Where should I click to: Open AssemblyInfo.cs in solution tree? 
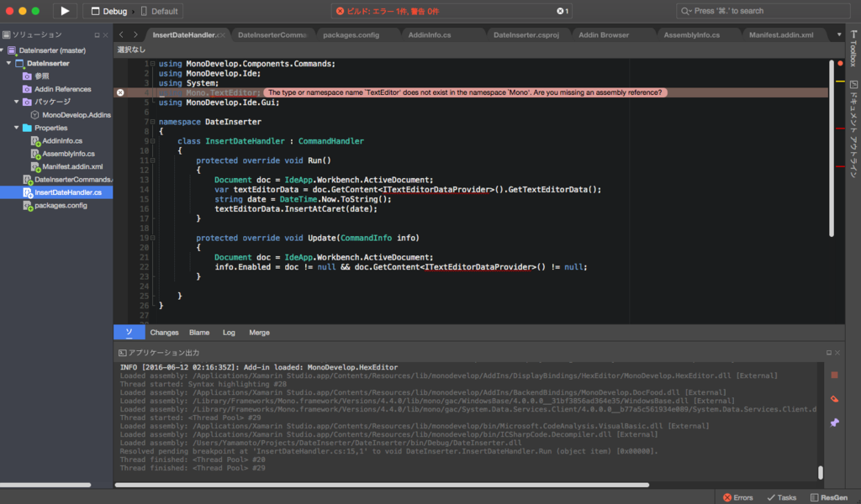68,154
